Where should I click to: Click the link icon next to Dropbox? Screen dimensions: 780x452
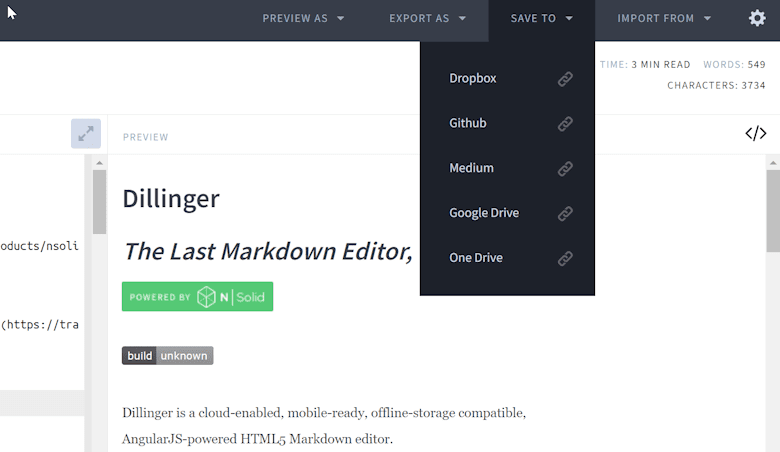(x=565, y=79)
